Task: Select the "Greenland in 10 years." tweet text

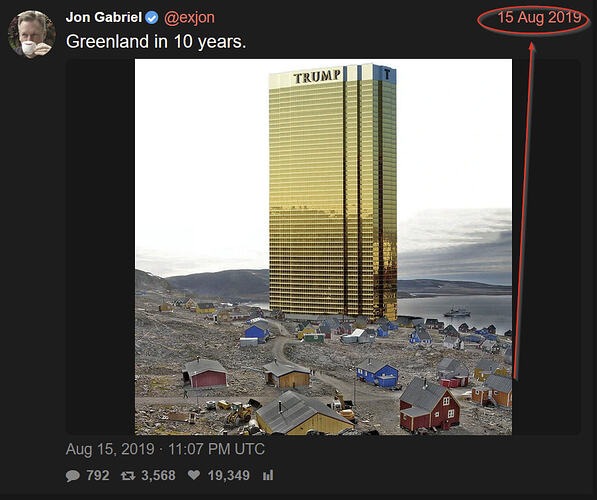Action: coord(156,42)
